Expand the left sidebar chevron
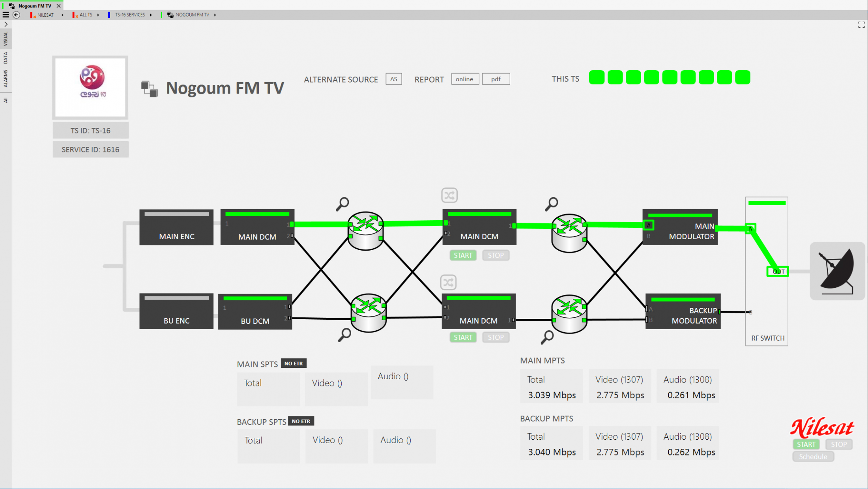868x489 pixels. (6, 24)
